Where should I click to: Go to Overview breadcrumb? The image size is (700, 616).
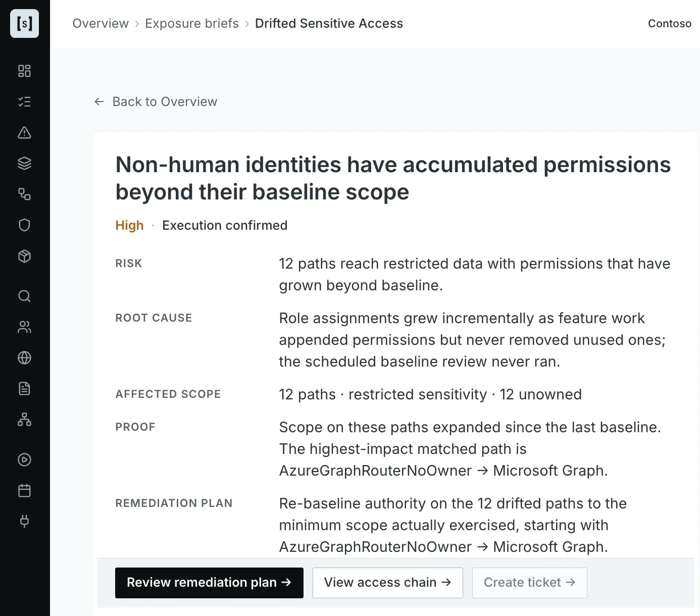pyautogui.click(x=101, y=23)
